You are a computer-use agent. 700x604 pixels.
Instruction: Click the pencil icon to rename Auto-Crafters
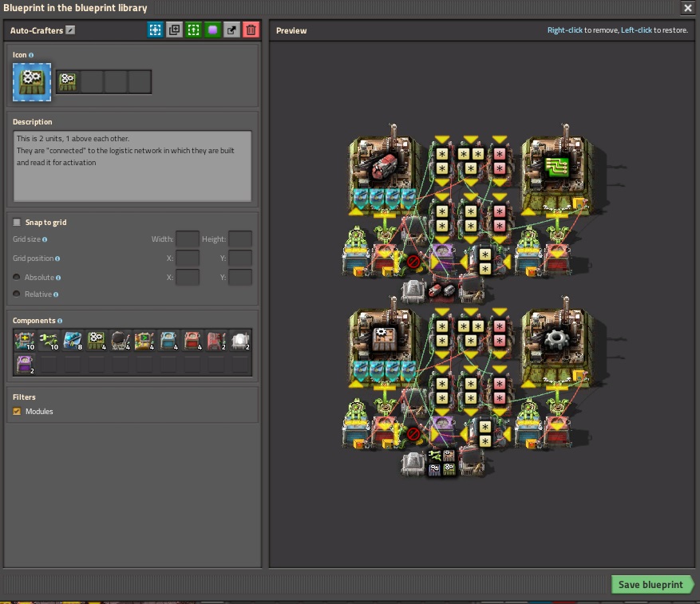(x=70, y=30)
